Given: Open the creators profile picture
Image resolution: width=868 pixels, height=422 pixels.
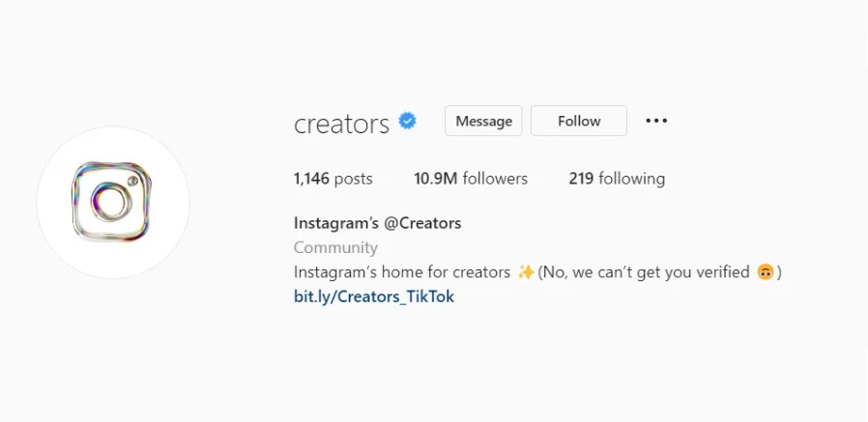Looking at the screenshot, I should pos(113,203).
